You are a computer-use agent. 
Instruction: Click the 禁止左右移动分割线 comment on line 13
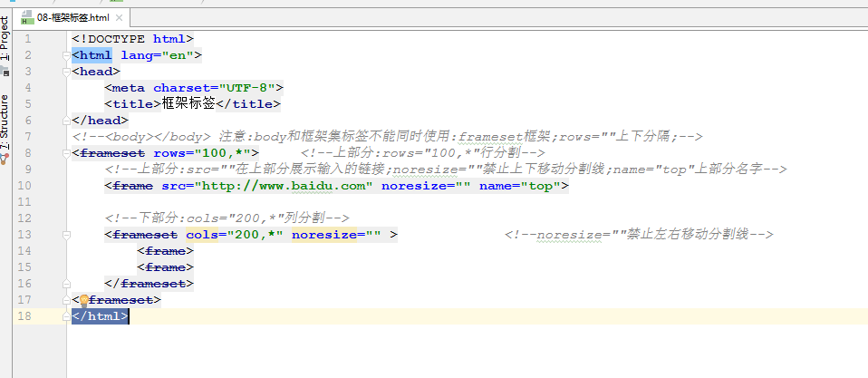pos(639,235)
